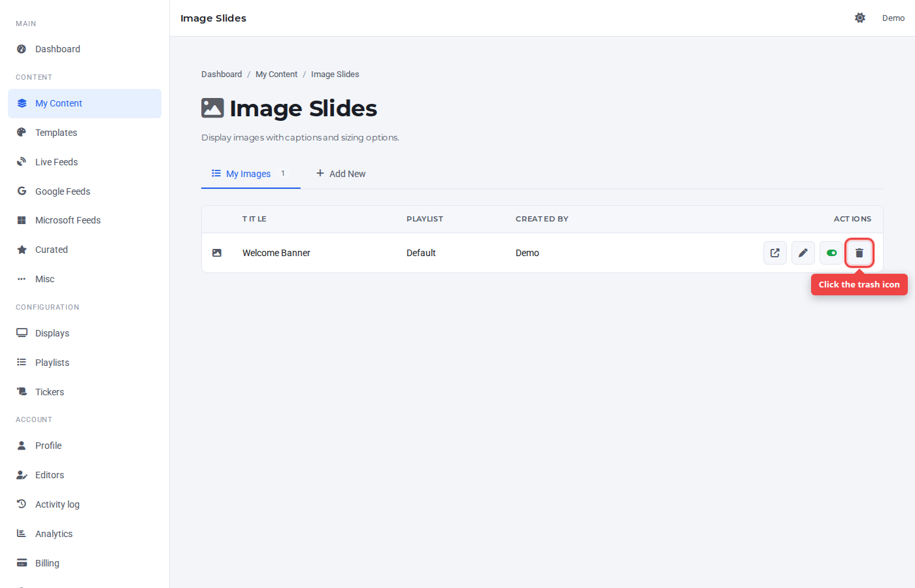
Task: Go to Templates in the sidebar
Action: 85,133
